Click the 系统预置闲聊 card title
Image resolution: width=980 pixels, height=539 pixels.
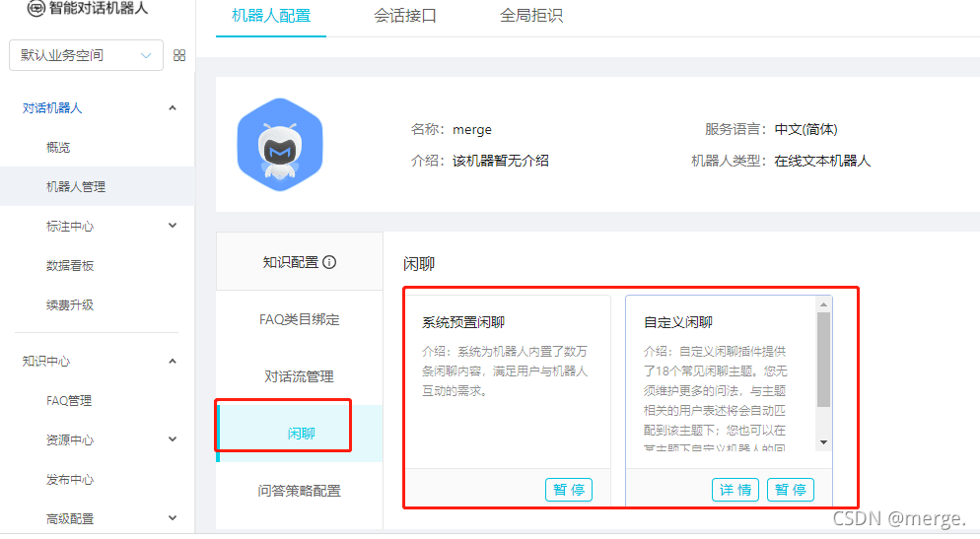click(x=463, y=322)
